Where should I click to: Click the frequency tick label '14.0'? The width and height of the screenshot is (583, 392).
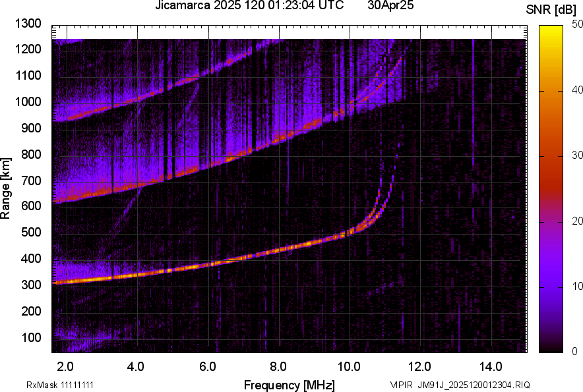pos(491,367)
